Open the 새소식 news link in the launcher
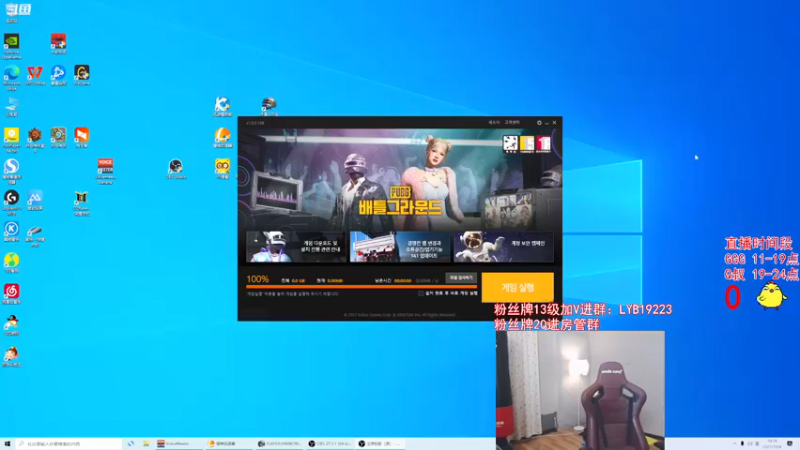Screen dimensions: 800x450 493,122
